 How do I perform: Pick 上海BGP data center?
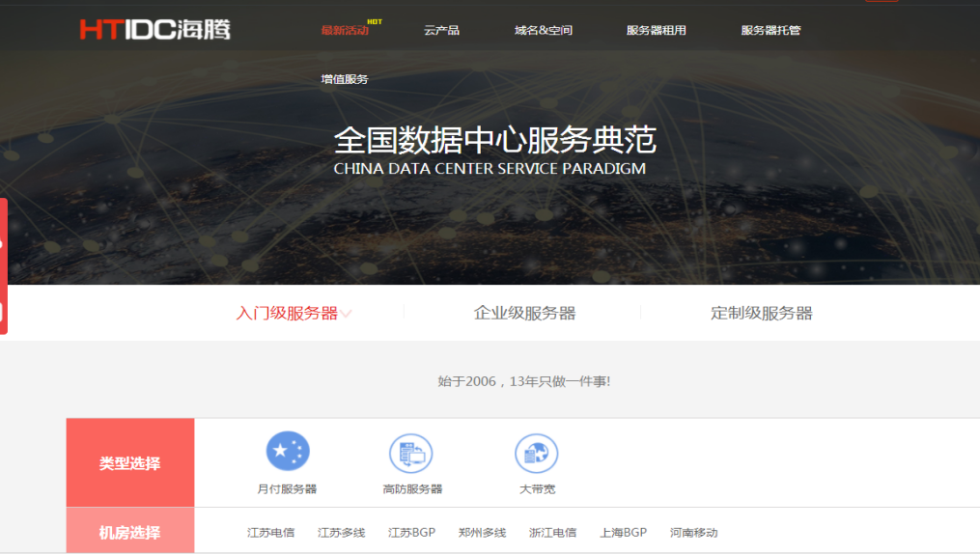(x=623, y=533)
